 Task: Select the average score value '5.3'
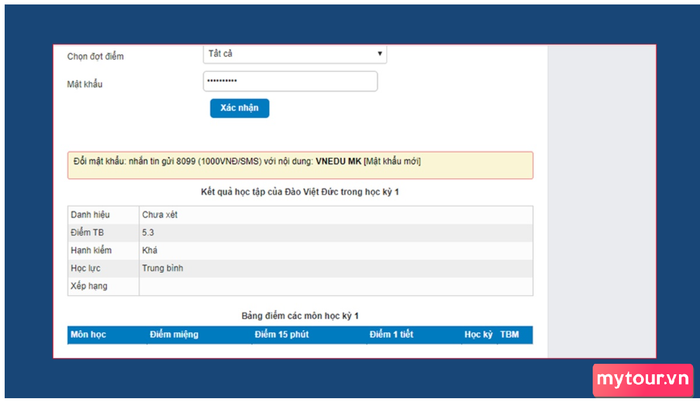pyautogui.click(x=148, y=233)
